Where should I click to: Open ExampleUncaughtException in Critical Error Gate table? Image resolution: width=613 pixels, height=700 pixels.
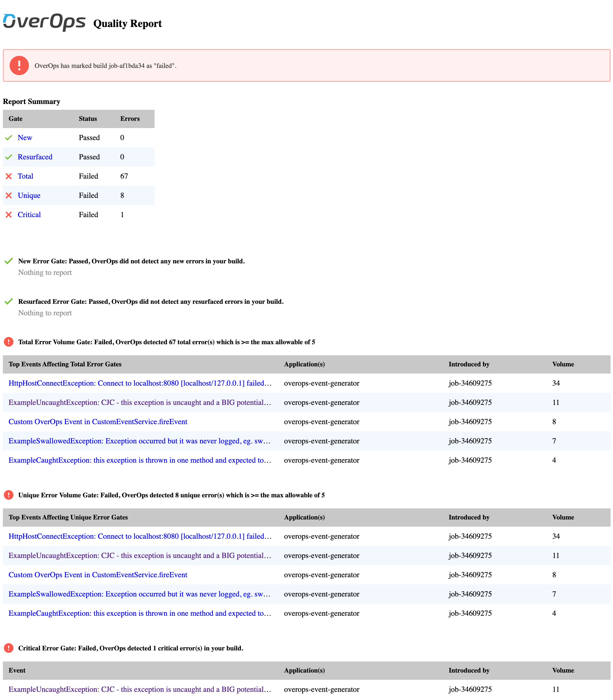point(140,689)
